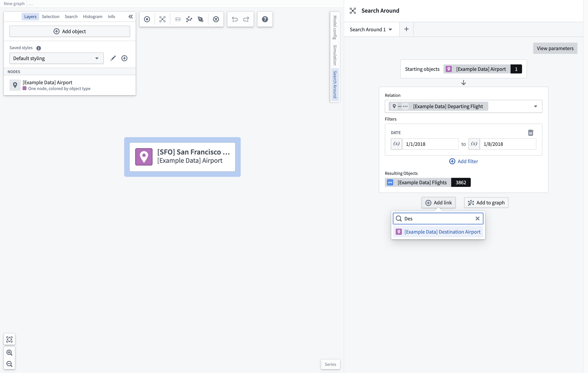
Task: Add a new Search Around tab with plus
Action: point(406,29)
